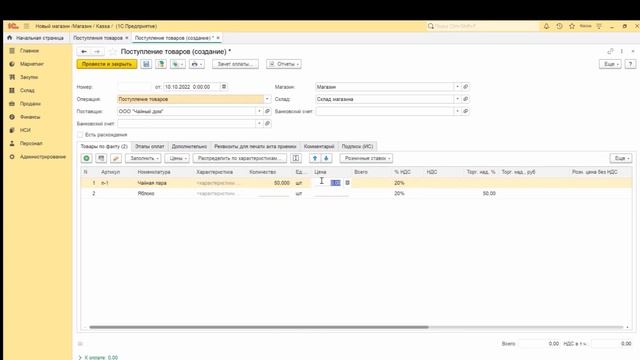This screenshot has height=360, width=640.
Task: Click the copy row icon in table toolbar
Action: coord(101,158)
